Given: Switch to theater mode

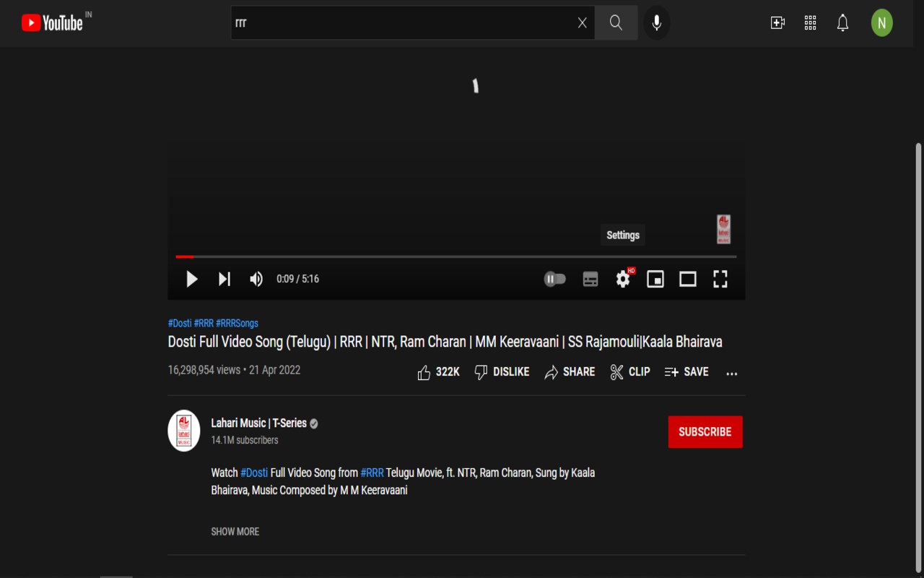Looking at the screenshot, I should click(x=688, y=279).
